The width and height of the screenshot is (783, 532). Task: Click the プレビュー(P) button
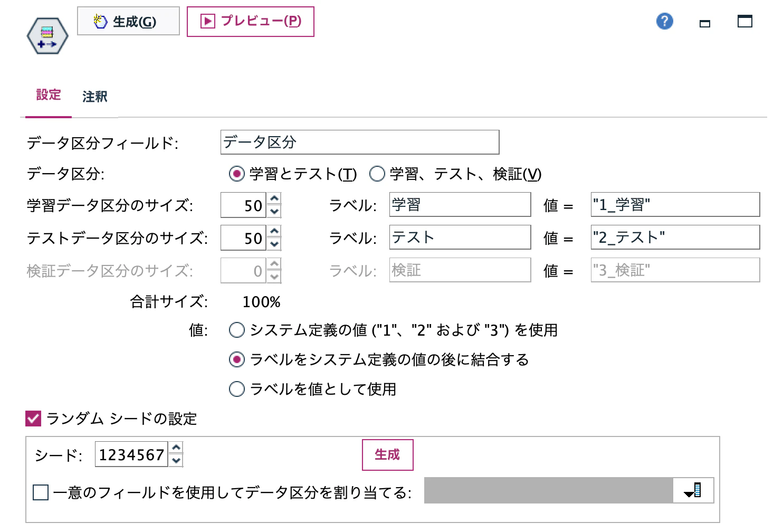(x=251, y=22)
